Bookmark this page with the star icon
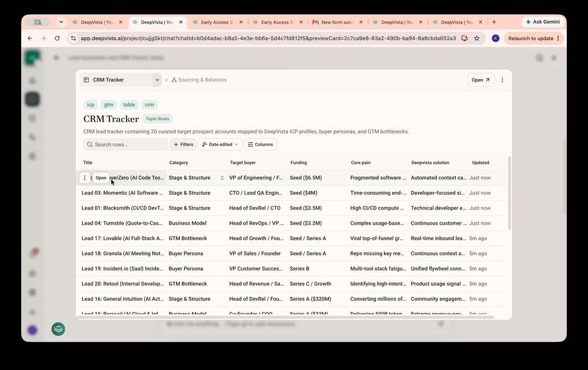Viewport: 588px width, 370px height. [477, 38]
